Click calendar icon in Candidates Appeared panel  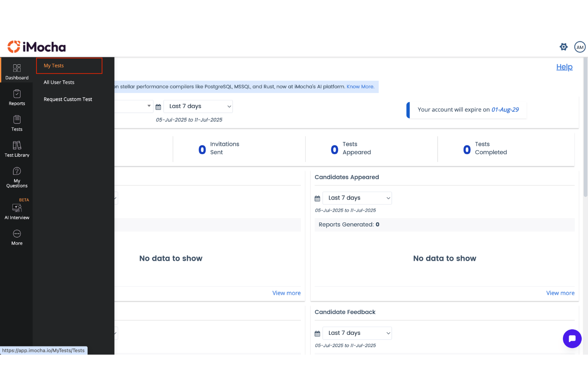pos(317,199)
